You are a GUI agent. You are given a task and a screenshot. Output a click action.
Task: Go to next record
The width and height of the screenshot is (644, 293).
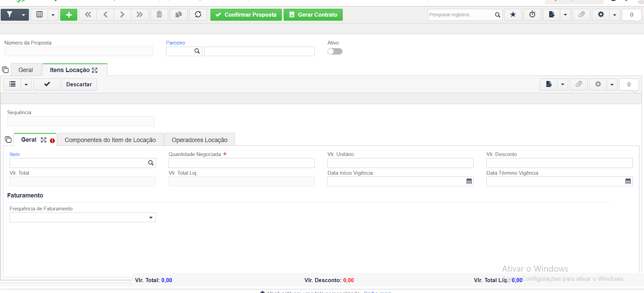coord(122,15)
